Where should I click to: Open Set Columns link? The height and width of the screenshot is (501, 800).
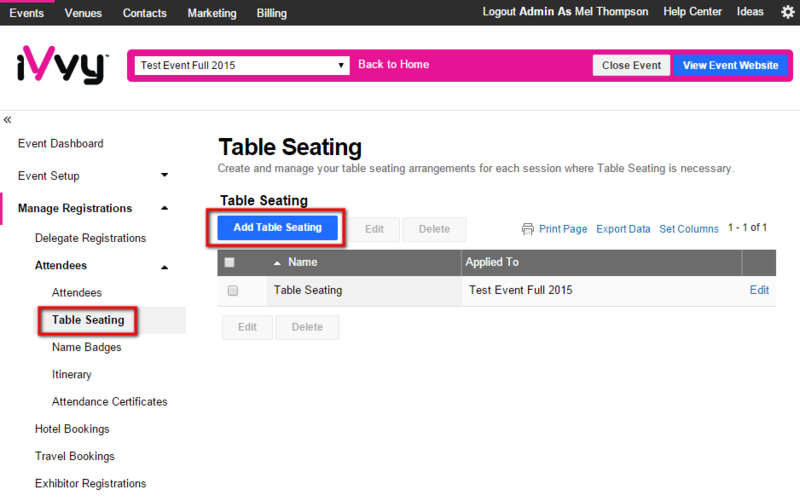(689, 229)
